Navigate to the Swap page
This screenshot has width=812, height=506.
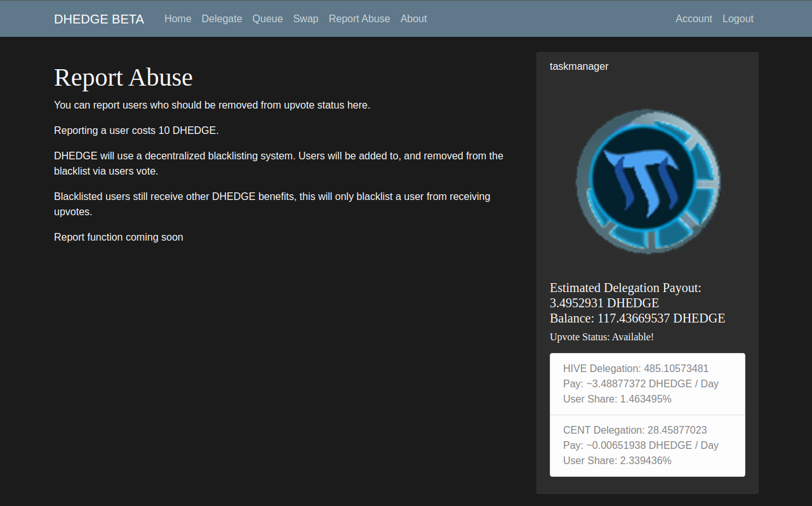coord(305,19)
